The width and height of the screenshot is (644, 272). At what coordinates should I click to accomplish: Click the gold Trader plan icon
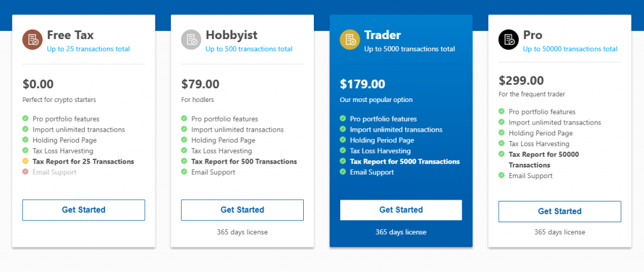[350, 40]
